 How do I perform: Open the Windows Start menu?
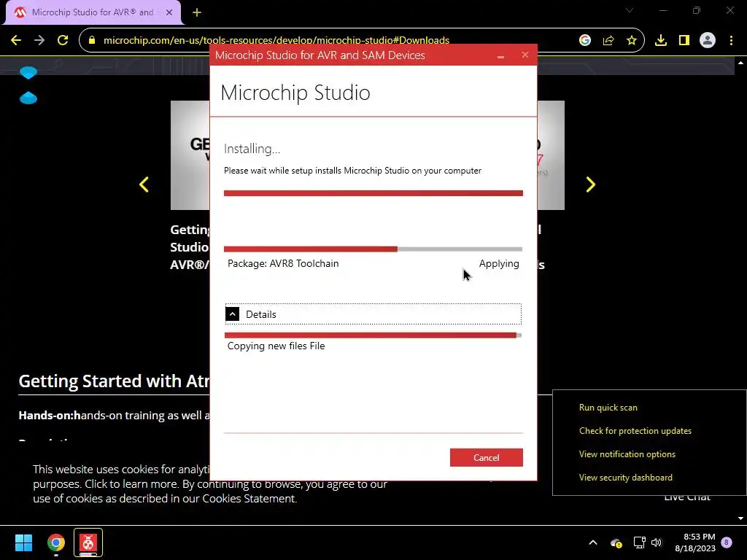coord(23,542)
